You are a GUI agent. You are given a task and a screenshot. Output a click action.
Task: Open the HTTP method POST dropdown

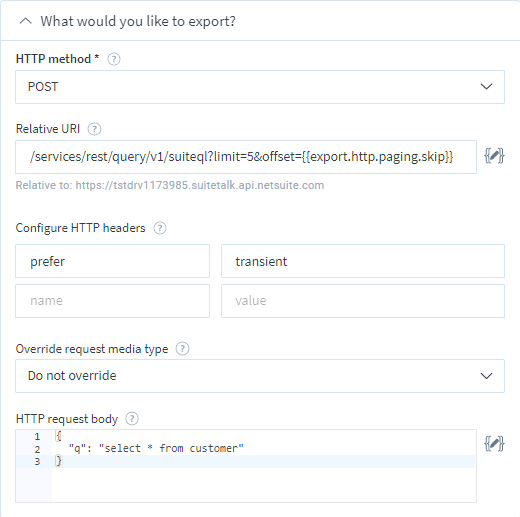260,87
